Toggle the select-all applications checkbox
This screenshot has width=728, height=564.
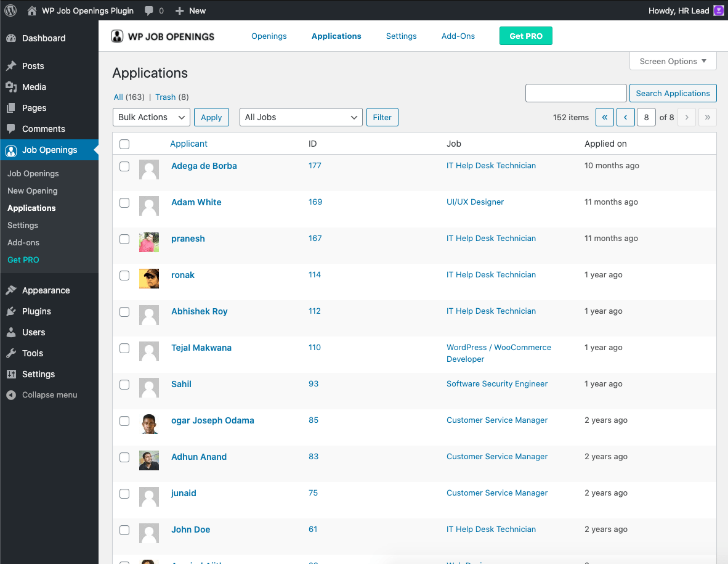point(124,144)
